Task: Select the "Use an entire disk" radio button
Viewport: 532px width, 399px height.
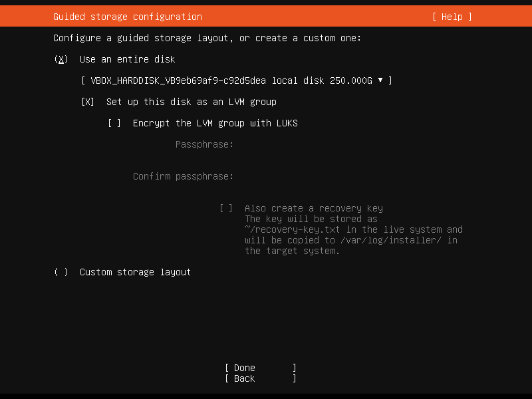Action: (61, 59)
